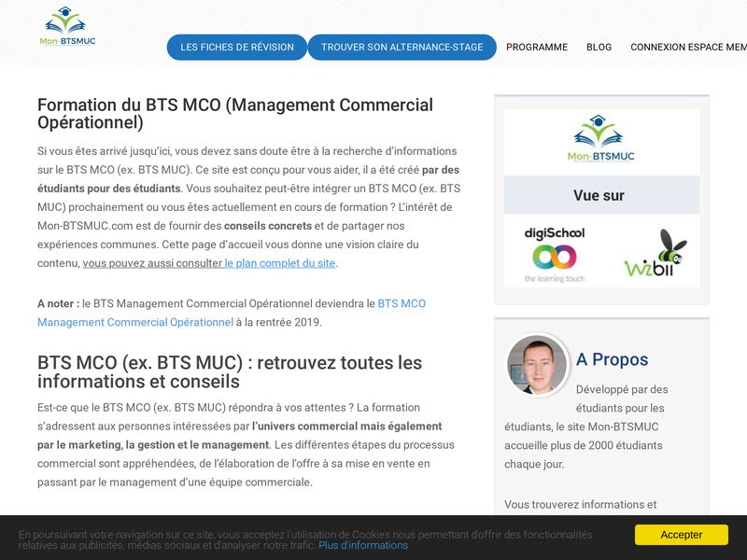Viewport: 747px width, 560px height.
Task: Click the 'A Propos' heading
Action: pyautogui.click(x=613, y=359)
